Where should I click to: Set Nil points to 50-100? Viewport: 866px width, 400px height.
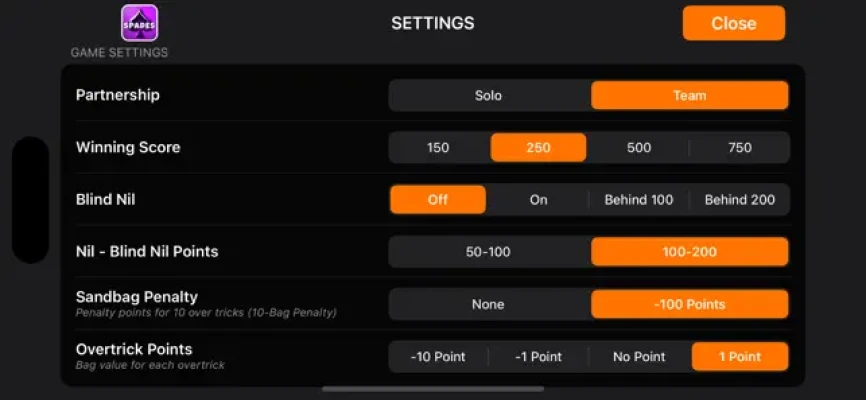pyautogui.click(x=488, y=252)
